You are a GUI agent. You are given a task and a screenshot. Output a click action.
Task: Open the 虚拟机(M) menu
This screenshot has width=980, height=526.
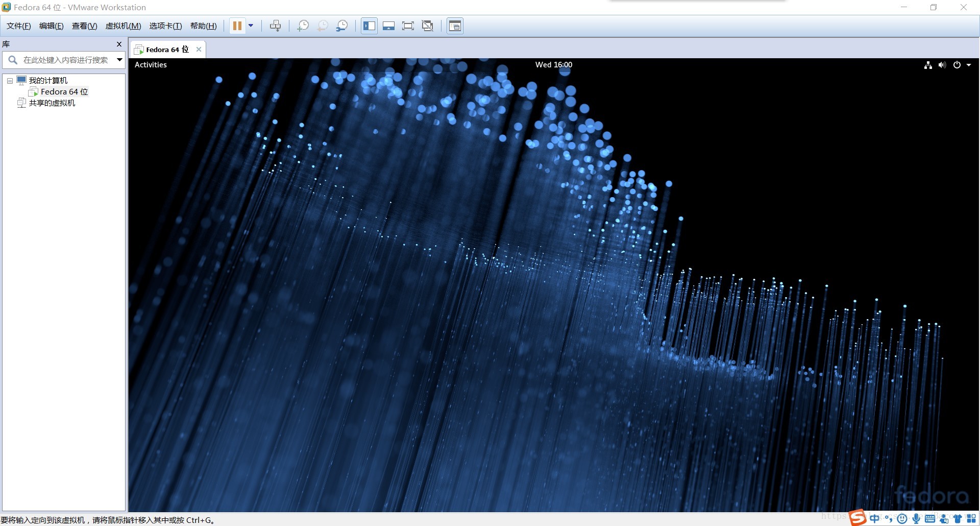pyautogui.click(x=123, y=26)
